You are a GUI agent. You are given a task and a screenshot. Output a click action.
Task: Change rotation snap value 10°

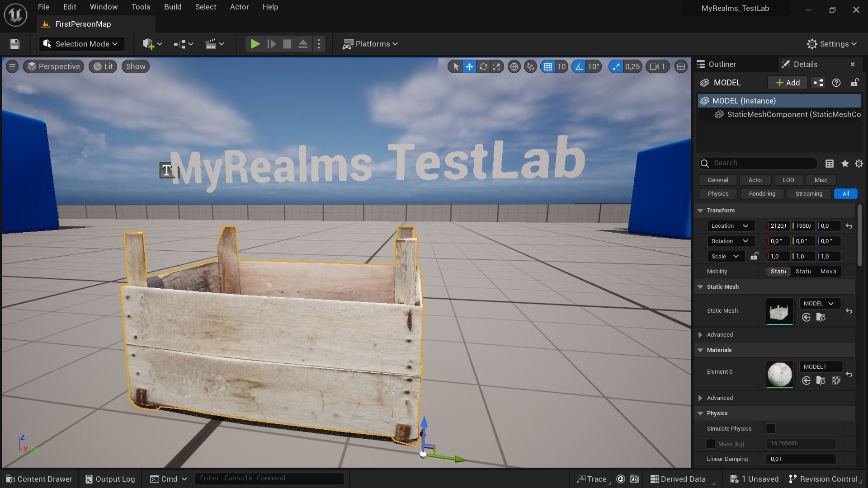click(594, 67)
